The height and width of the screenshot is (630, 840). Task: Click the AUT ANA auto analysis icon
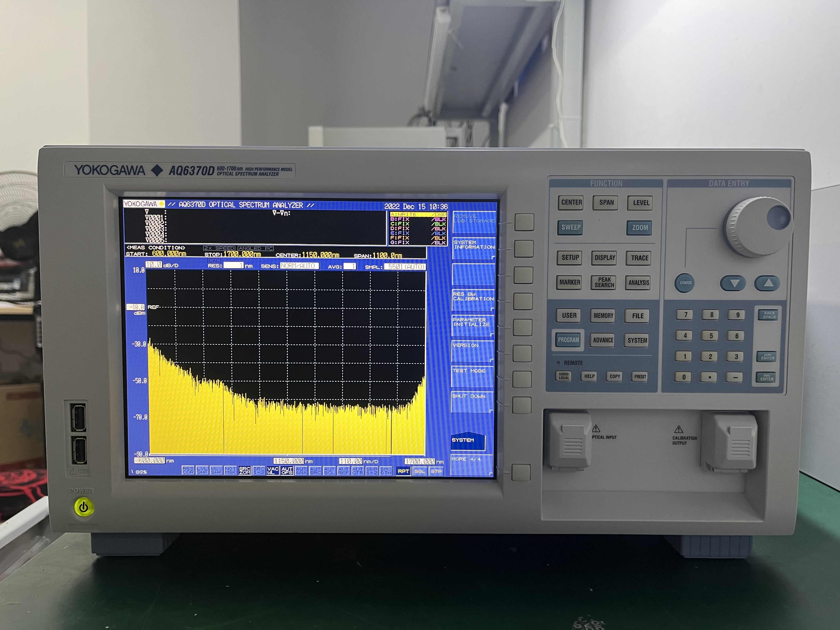pos(301,471)
